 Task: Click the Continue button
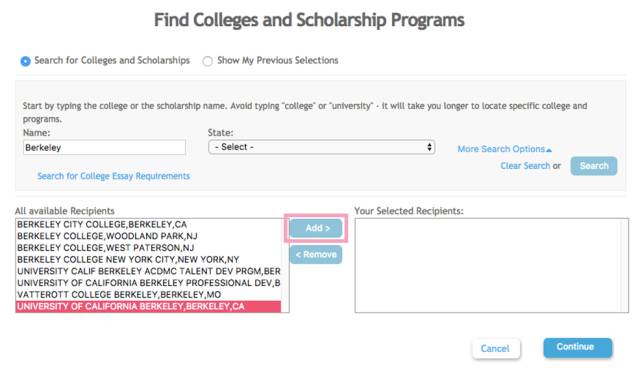[x=578, y=347]
